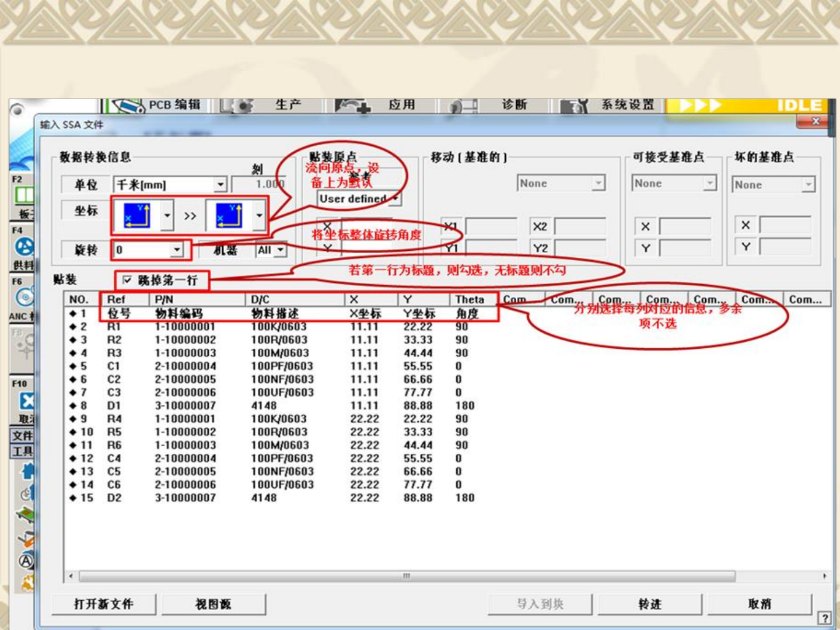
Task: Click the 转进 button
Action: tap(650, 604)
